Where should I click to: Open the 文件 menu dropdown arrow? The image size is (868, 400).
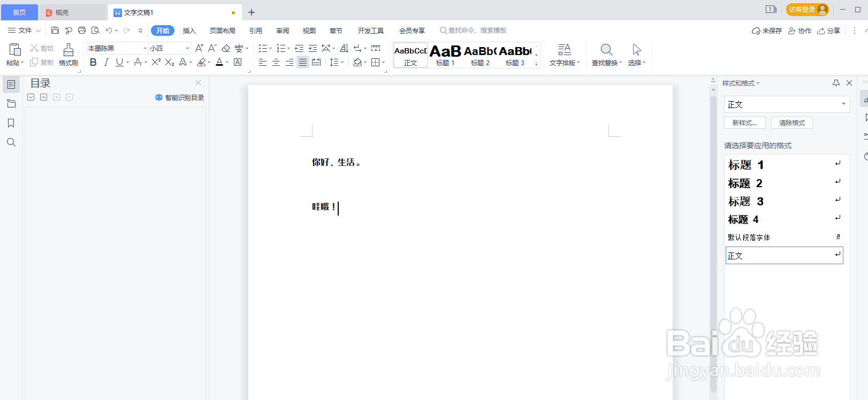[x=38, y=30]
